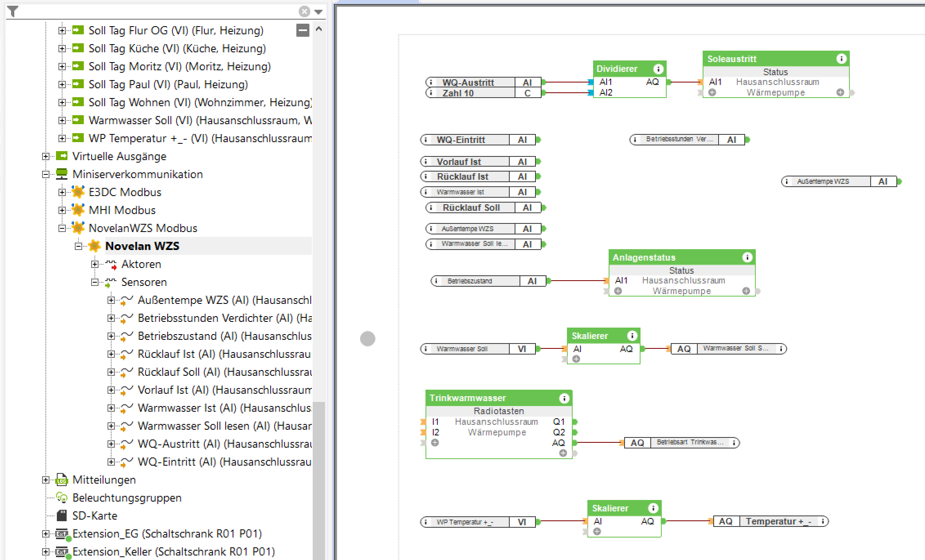The height and width of the screenshot is (560, 925).
Task: Open the search options dropdown arrow
Action: pos(319,12)
